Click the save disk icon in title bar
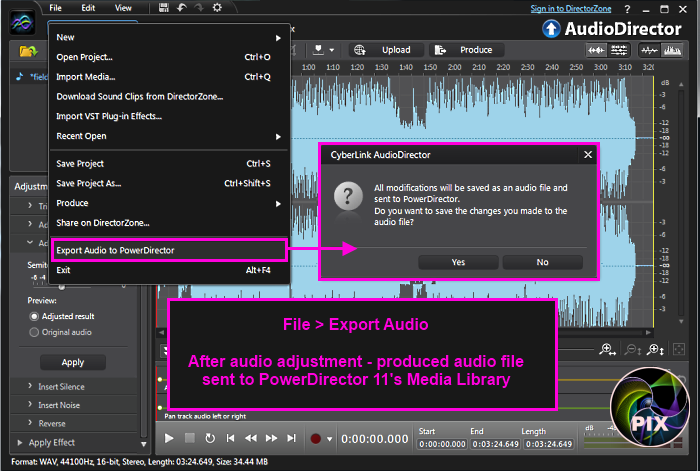The image size is (700, 471). coord(164,8)
